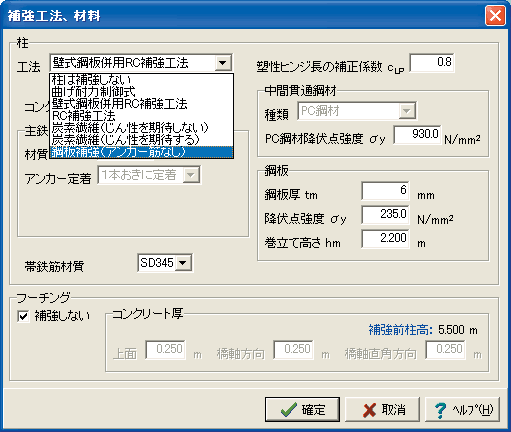Toggle the 補強しない checkbox under フーチング
This screenshot has height=432, width=511.
coord(23,316)
